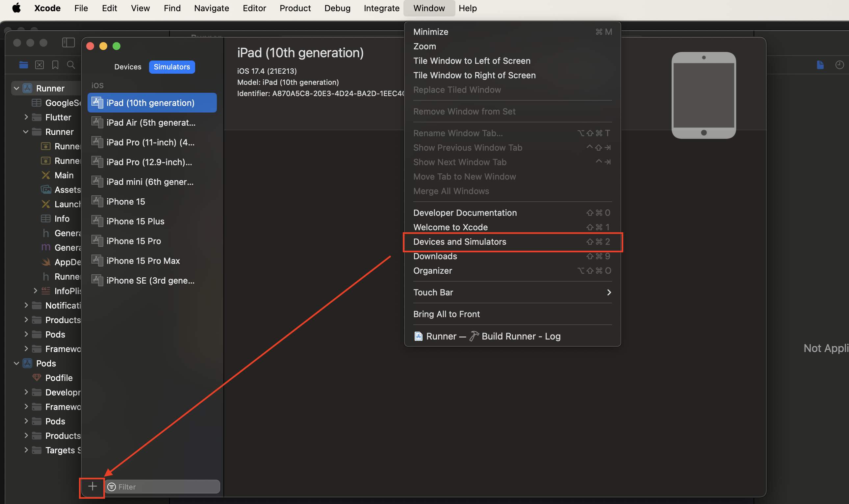Viewport: 849px width, 504px height.
Task: Select the Simulators segment
Action: [x=172, y=67]
